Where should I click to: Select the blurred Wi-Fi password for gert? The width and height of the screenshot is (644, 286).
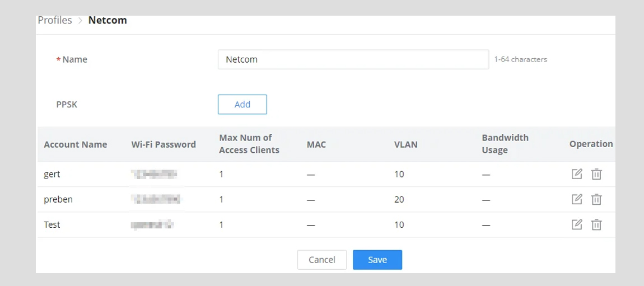(154, 174)
